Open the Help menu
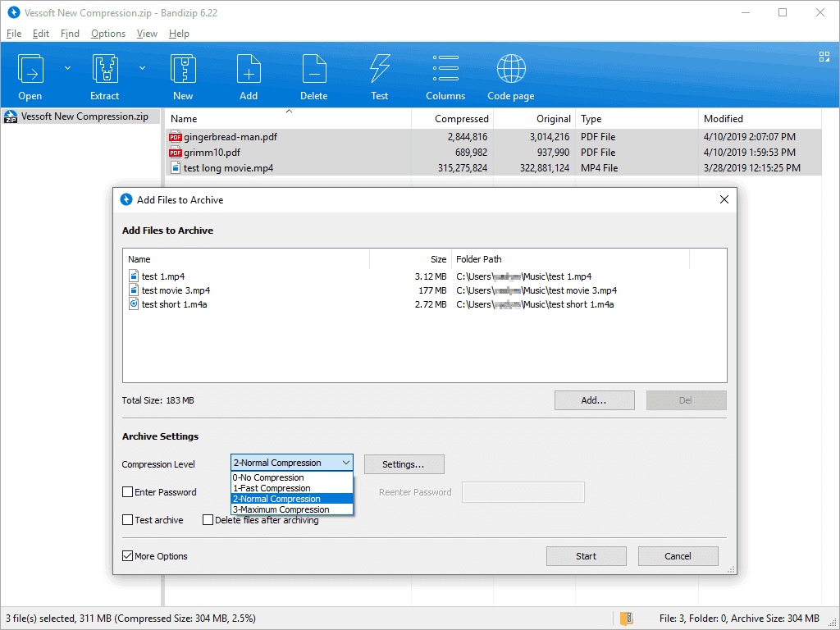 click(x=179, y=34)
